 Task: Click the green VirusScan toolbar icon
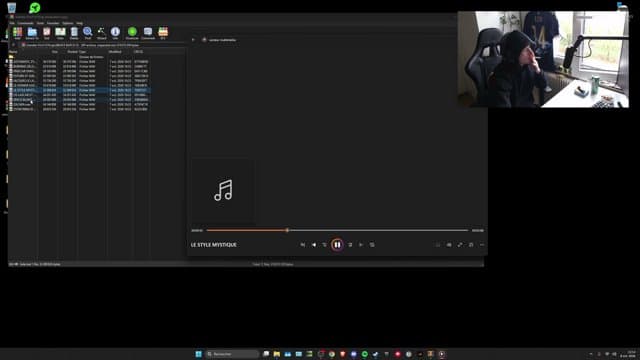click(x=132, y=33)
